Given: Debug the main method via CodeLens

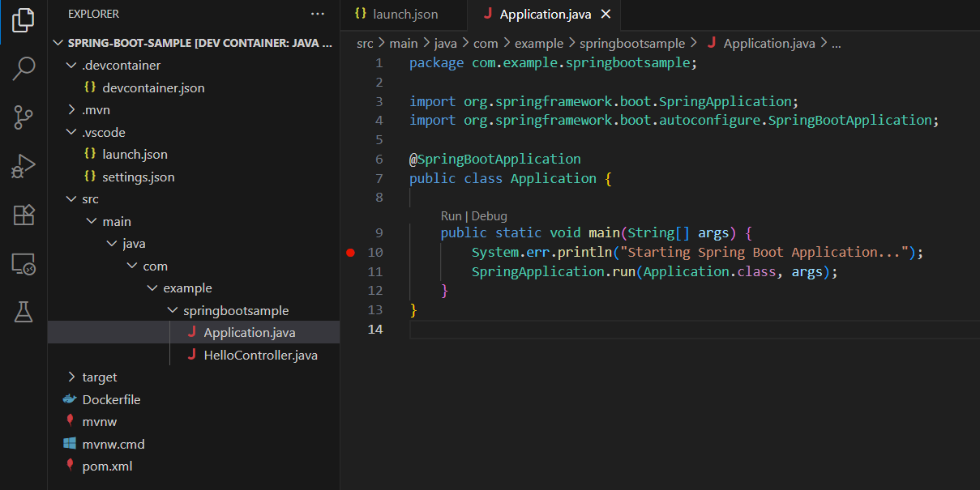Looking at the screenshot, I should (x=491, y=215).
